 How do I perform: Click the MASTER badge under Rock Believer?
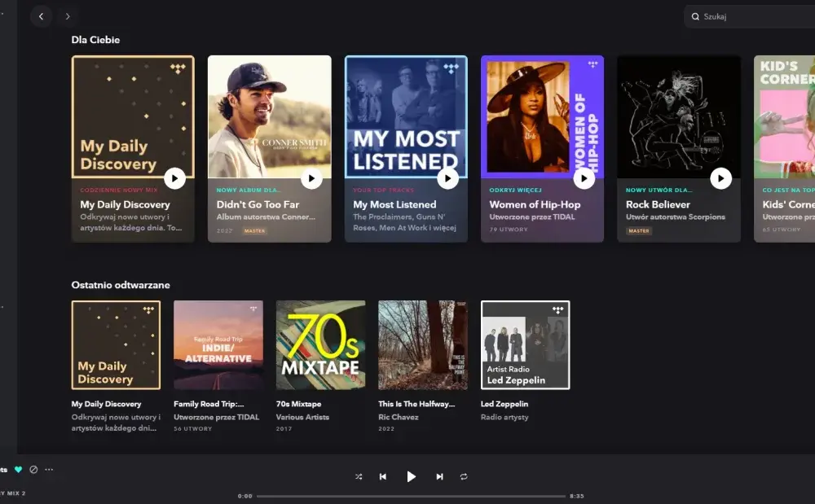pyautogui.click(x=639, y=231)
